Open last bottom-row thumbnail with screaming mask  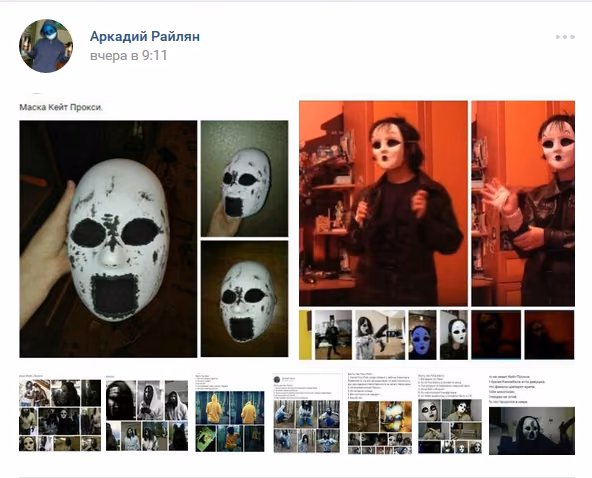pyautogui.click(x=532, y=415)
